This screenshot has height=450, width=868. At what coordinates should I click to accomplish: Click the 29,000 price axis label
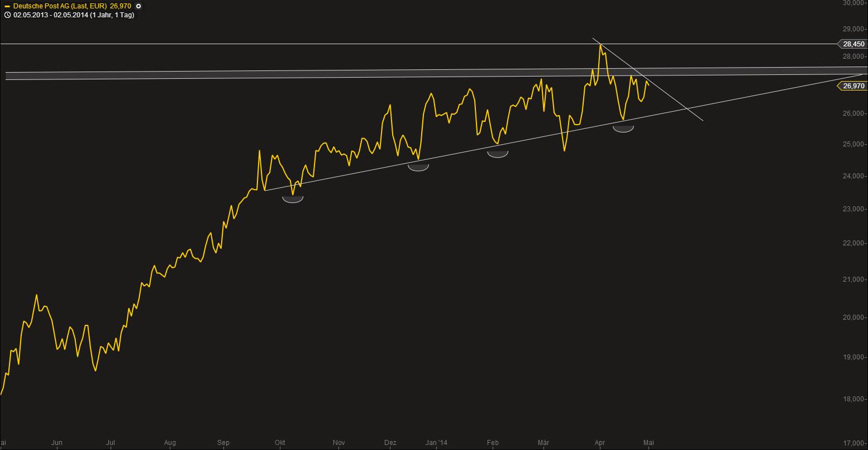[x=853, y=29]
